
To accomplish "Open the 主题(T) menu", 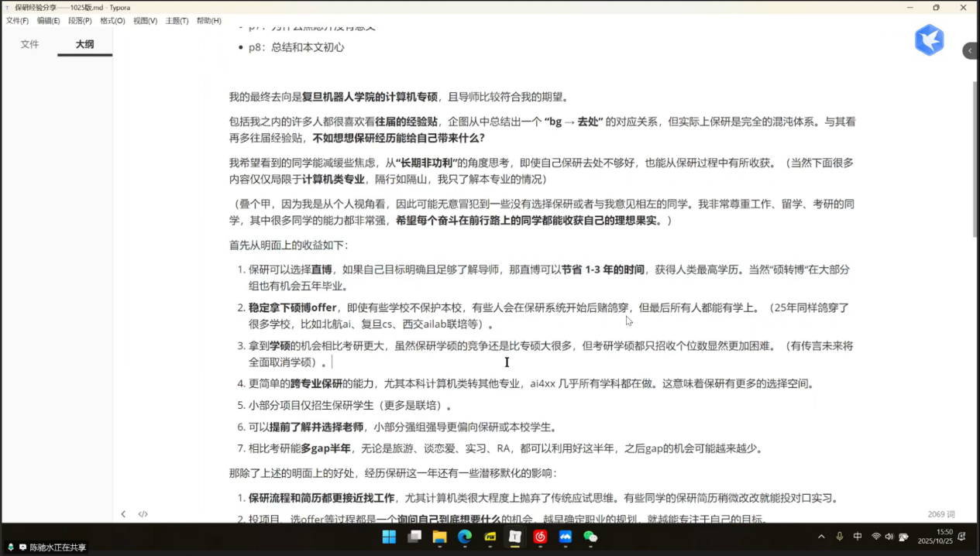I will (177, 21).
